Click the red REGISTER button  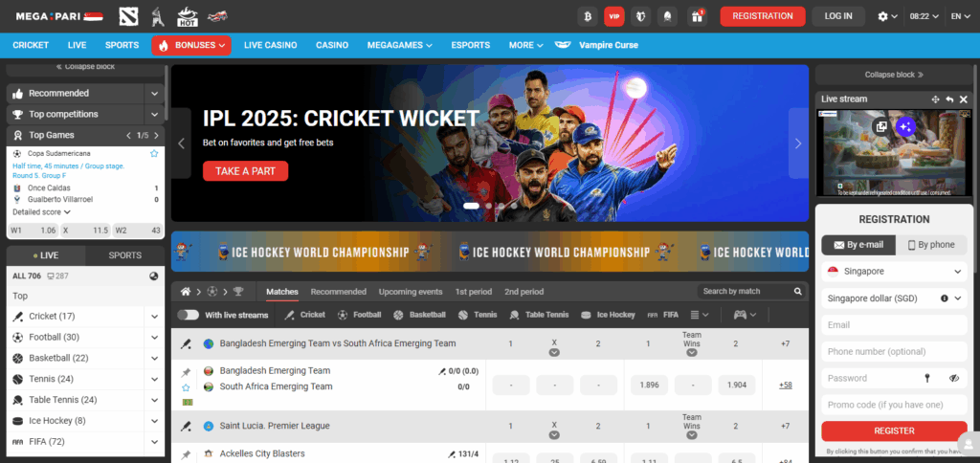pos(895,431)
